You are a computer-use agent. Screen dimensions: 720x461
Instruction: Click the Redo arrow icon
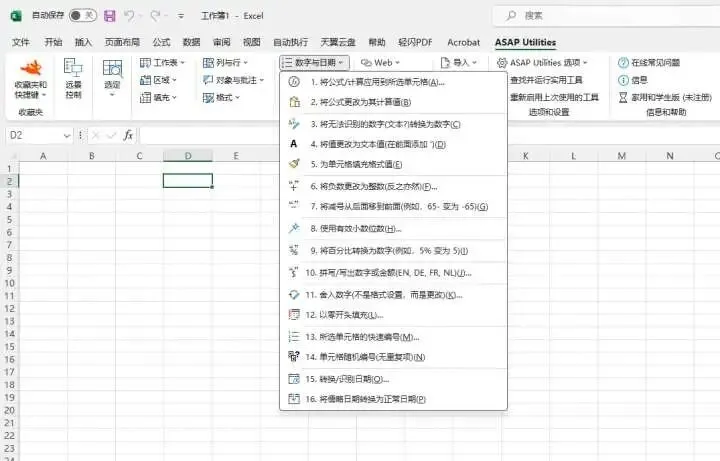[155, 16]
